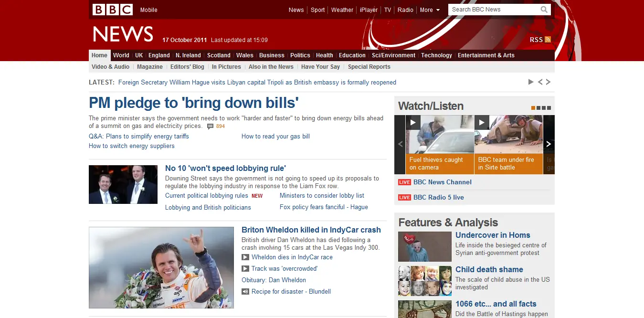Open the Business section
Viewport: 644px width, 318px height.
272,55
